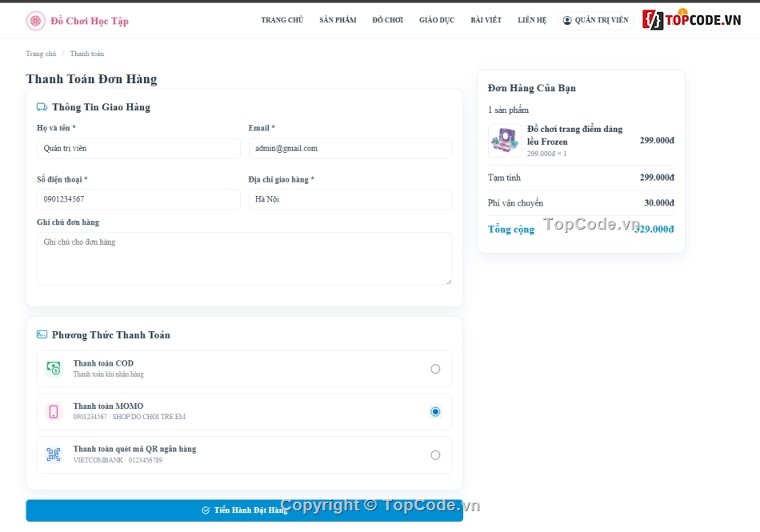Select the Thanh toán COD radio button

point(435,369)
